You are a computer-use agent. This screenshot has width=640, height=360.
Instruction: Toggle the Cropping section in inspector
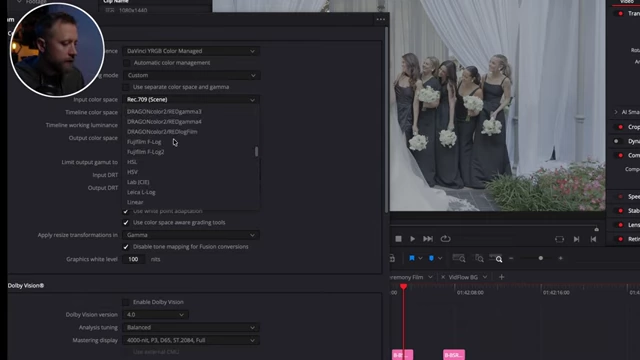click(620, 127)
